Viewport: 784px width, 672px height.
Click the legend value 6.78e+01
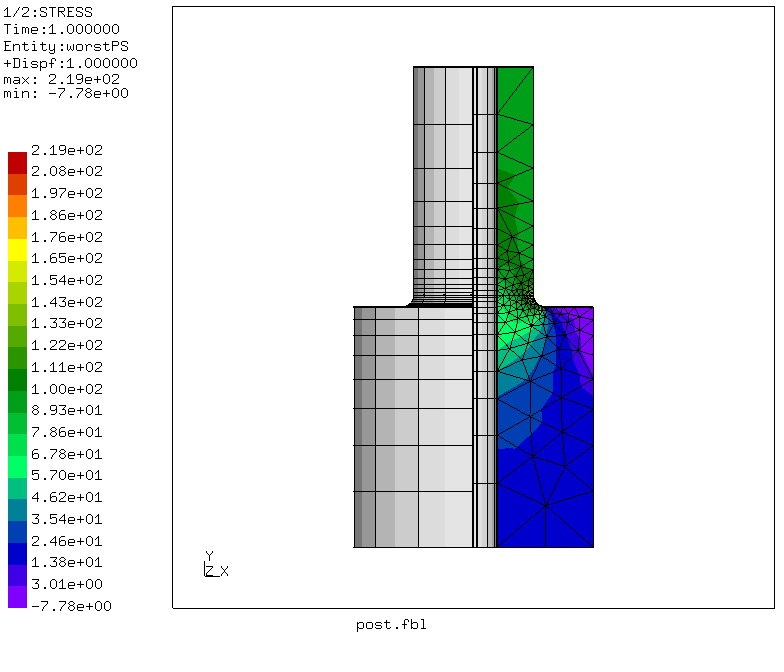coord(67,454)
